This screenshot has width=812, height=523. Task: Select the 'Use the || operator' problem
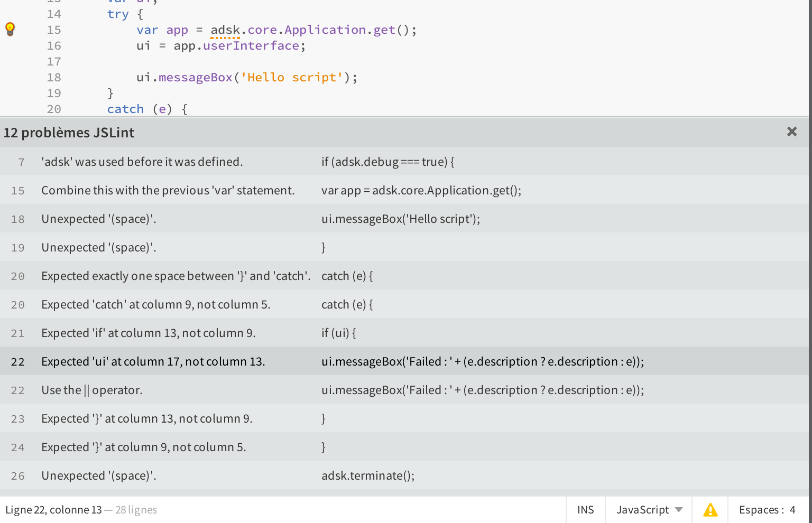point(91,390)
